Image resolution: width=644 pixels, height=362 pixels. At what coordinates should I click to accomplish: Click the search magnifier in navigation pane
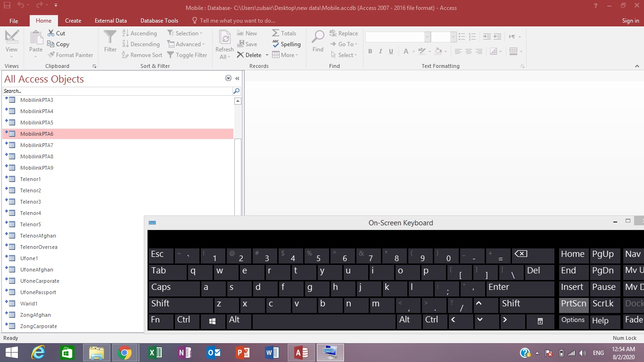[237, 91]
